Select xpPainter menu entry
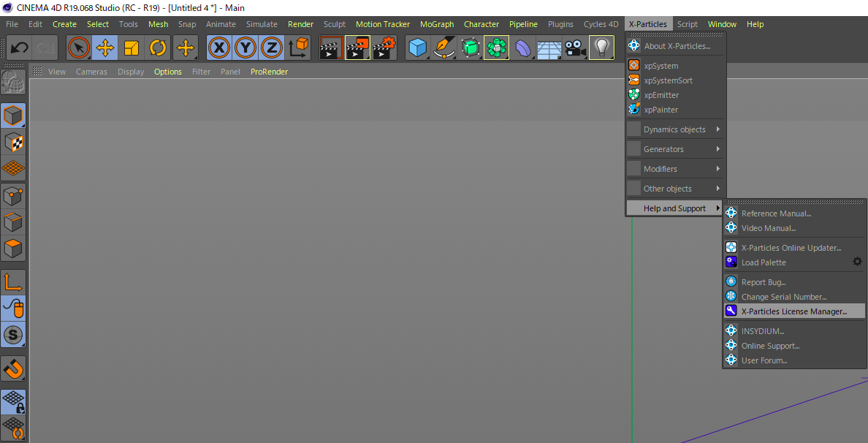 676,110
